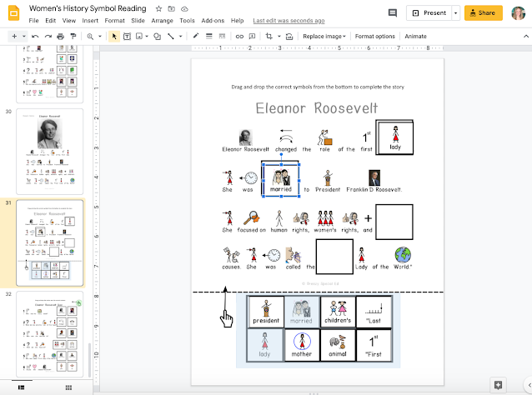Open the Format menu
The width and height of the screenshot is (532, 395).
click(115, 21)
